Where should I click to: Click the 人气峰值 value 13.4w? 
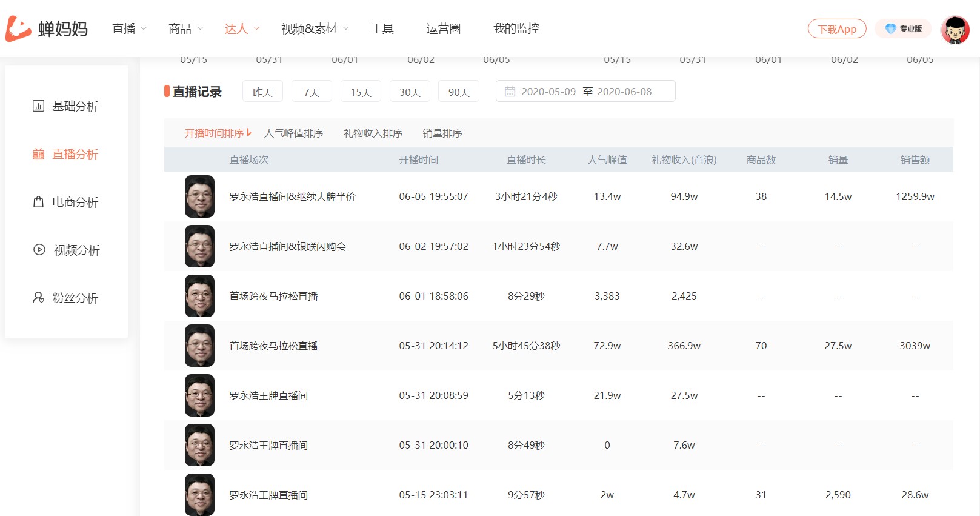[x=607, y=196]
